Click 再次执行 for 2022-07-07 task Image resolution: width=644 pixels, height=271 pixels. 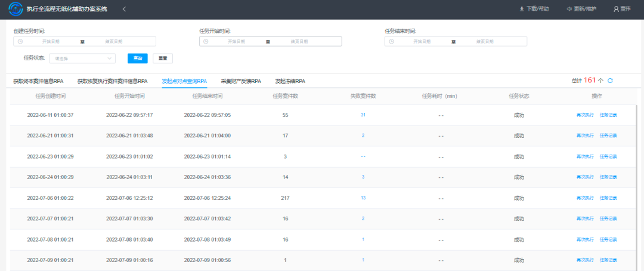coord(585,218)
